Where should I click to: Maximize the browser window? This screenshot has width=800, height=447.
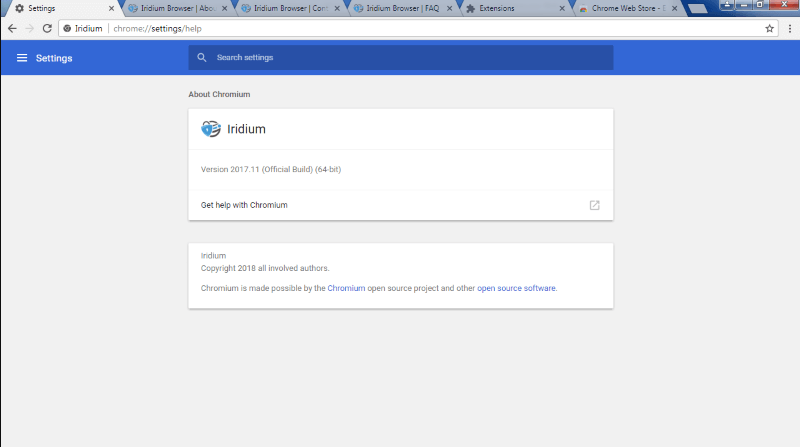tap(760, 5)
